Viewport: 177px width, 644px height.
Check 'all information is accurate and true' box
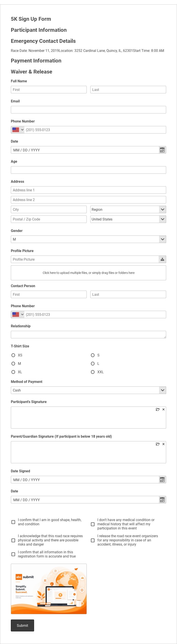point(13,554)
